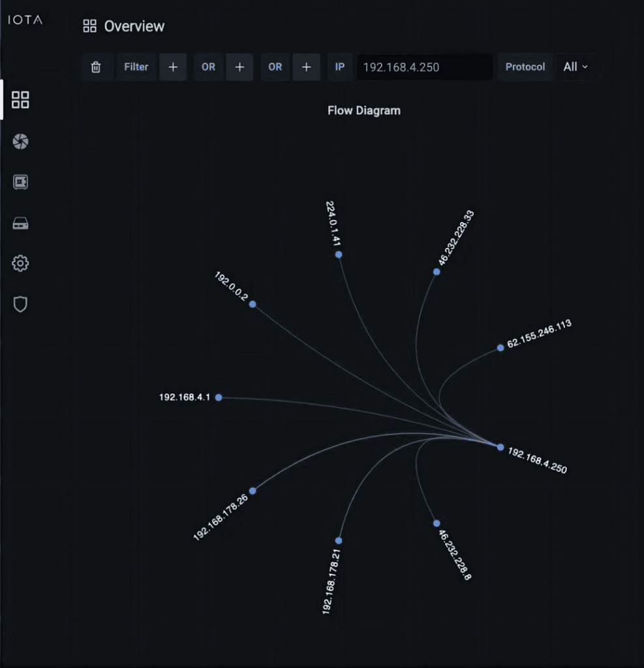Open the drive icon in sidebar
Viewport: 644px width, 668px height.
coord(20,224)
